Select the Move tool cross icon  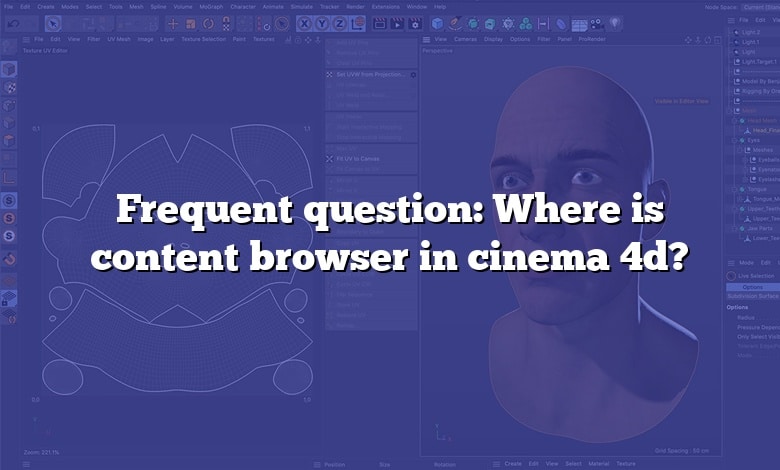click(x=173, y=23)
